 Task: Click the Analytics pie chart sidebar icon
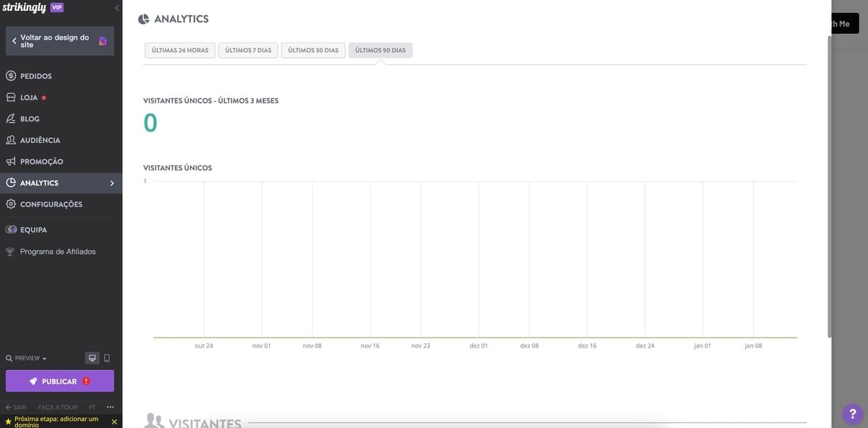(x=11, y=183)
